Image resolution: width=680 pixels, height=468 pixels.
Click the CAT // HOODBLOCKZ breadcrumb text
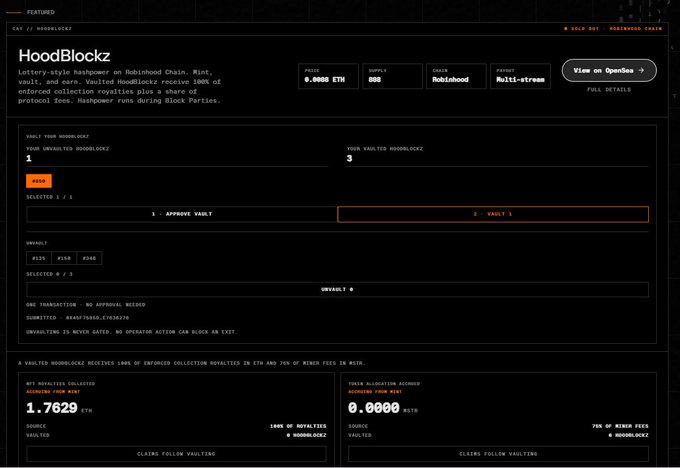point(42,29)
